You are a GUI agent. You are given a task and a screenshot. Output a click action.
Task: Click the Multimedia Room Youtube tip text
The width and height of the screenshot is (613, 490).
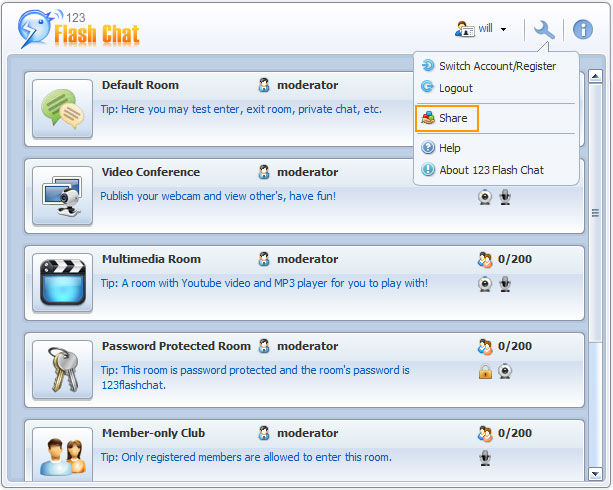click(264, 283)
